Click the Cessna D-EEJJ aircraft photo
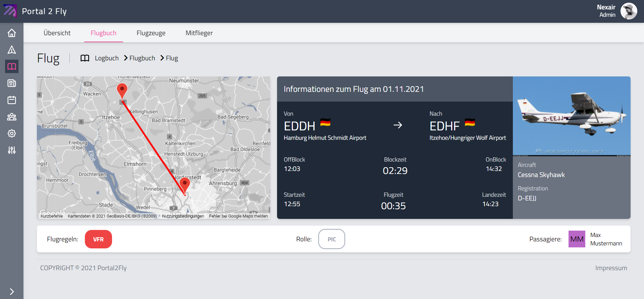Screen dimensions: 644x299 571,116
